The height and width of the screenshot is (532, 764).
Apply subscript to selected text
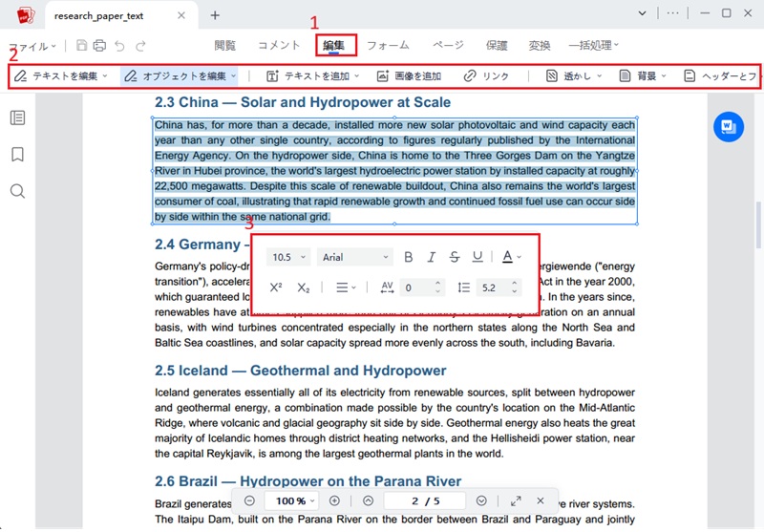(303, 287)
